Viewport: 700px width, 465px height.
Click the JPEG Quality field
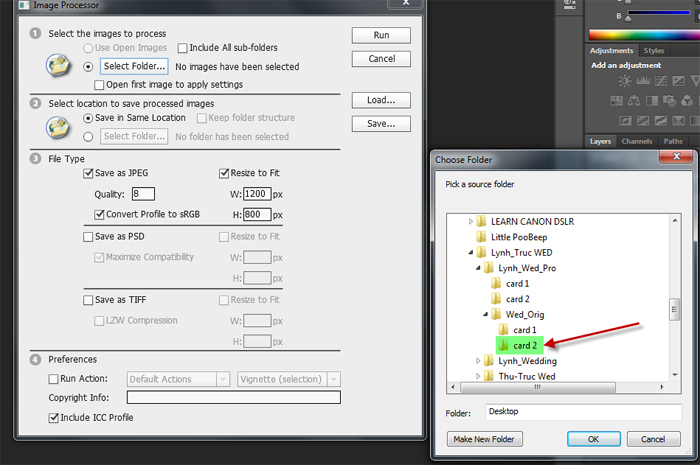pyautogui.click(x=143, y=194)
